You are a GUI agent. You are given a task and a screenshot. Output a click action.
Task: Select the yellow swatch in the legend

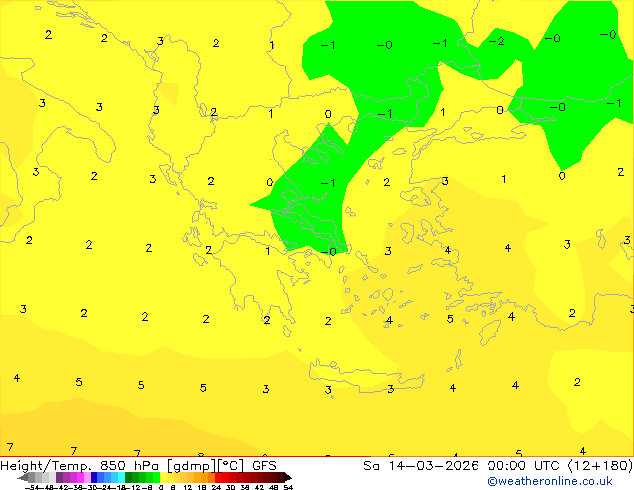coord(163,477)
